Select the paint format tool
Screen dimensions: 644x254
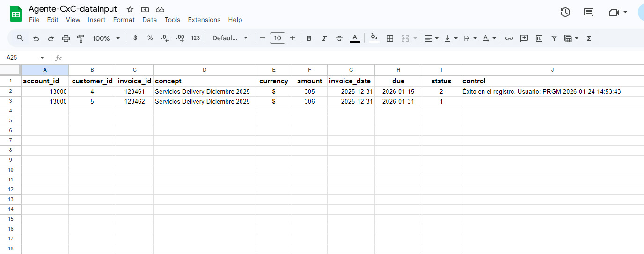pyautogui.click(x=80, y=38)
